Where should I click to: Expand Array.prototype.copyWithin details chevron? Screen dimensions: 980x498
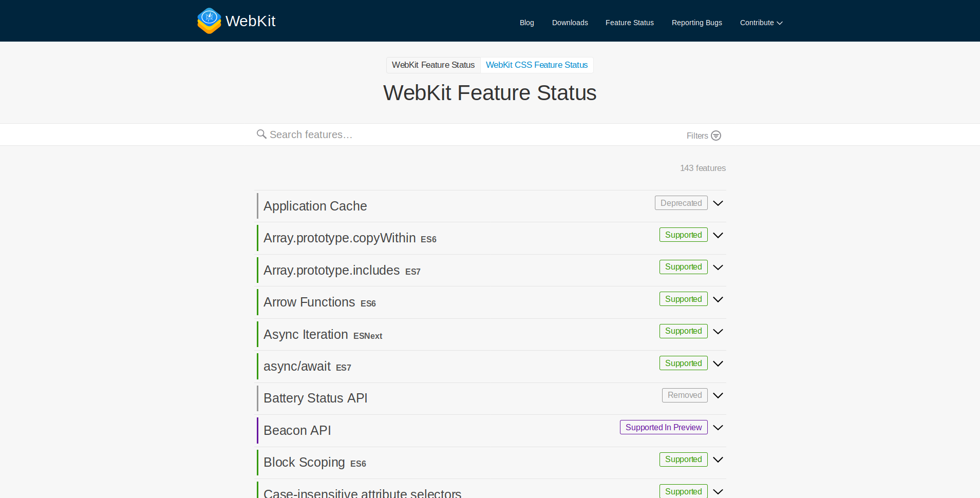[718, 235]
